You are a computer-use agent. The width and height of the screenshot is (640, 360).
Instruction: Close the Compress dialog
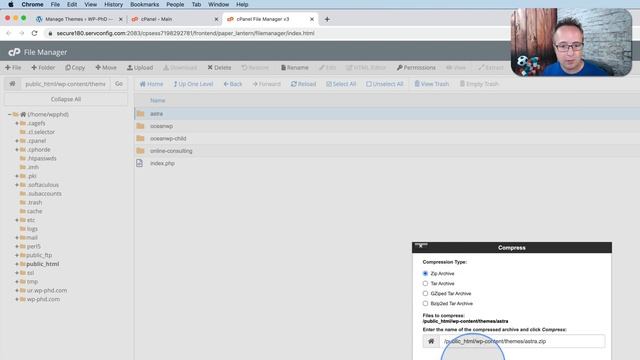click(x=421, y=246)
